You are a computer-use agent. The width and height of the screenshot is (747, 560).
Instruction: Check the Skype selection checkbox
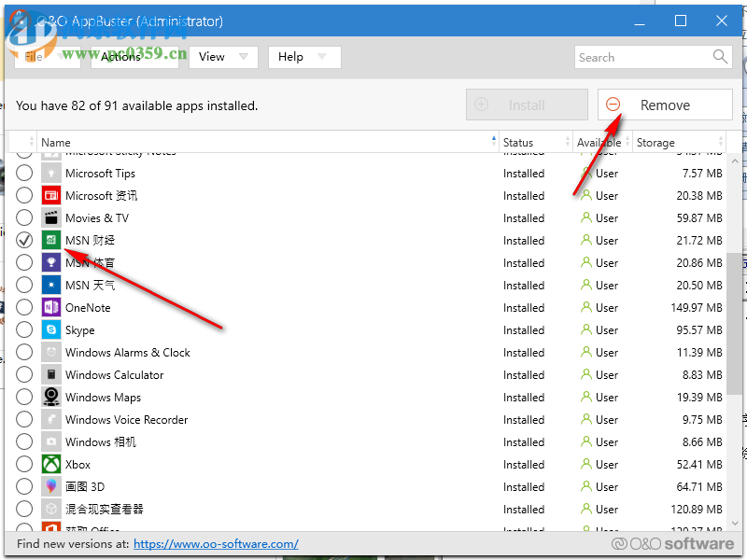[x=23, y=329]
